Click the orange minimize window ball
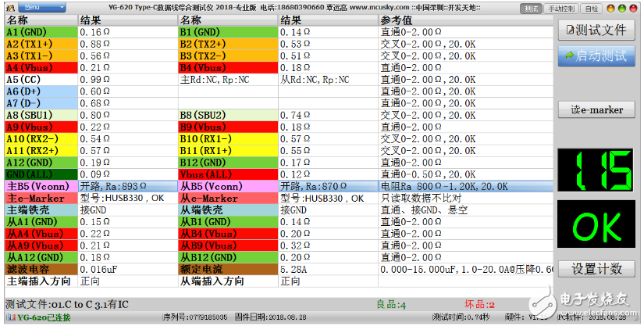Viewport: 644px width, 326px height. [x=610, y=9]
